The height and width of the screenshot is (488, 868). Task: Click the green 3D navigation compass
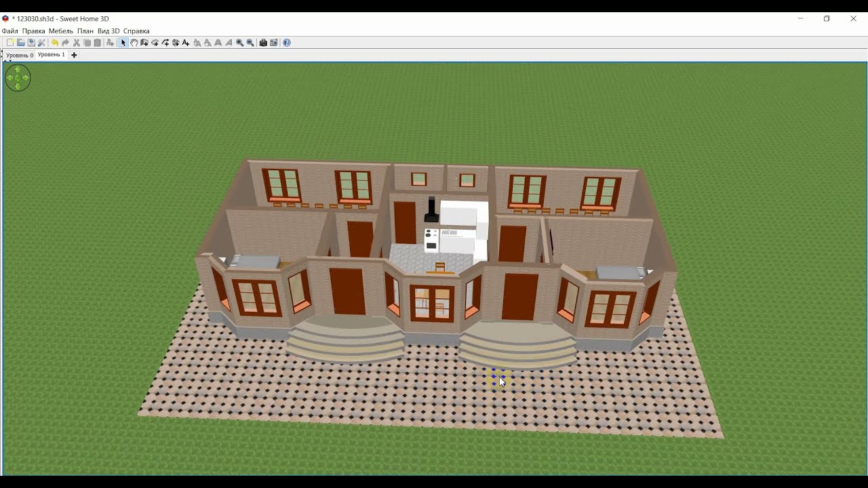pyautogui.click(x=18, y=78)
